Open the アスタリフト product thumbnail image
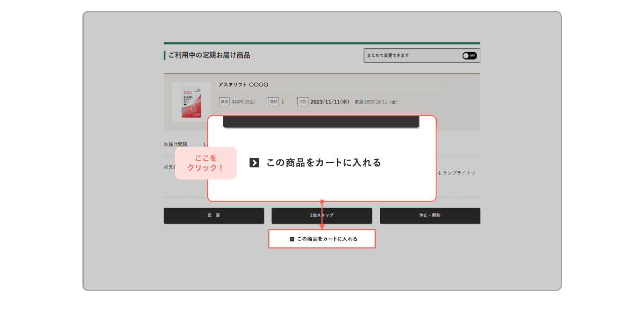644x336 pixels. click(x=192, y=102)
